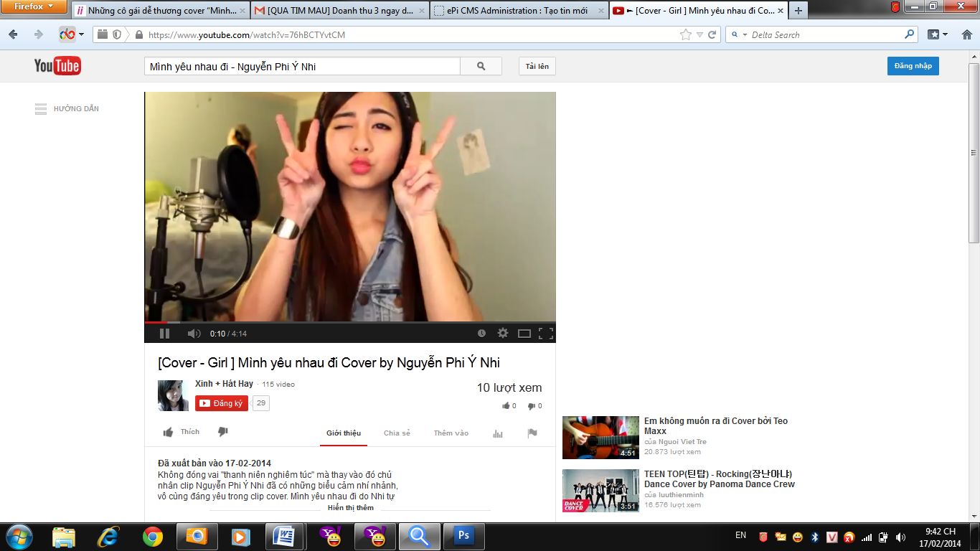Screen dimensions: 980x551
Task: Click the Watch Later clock icon
Action: (481, 334)
